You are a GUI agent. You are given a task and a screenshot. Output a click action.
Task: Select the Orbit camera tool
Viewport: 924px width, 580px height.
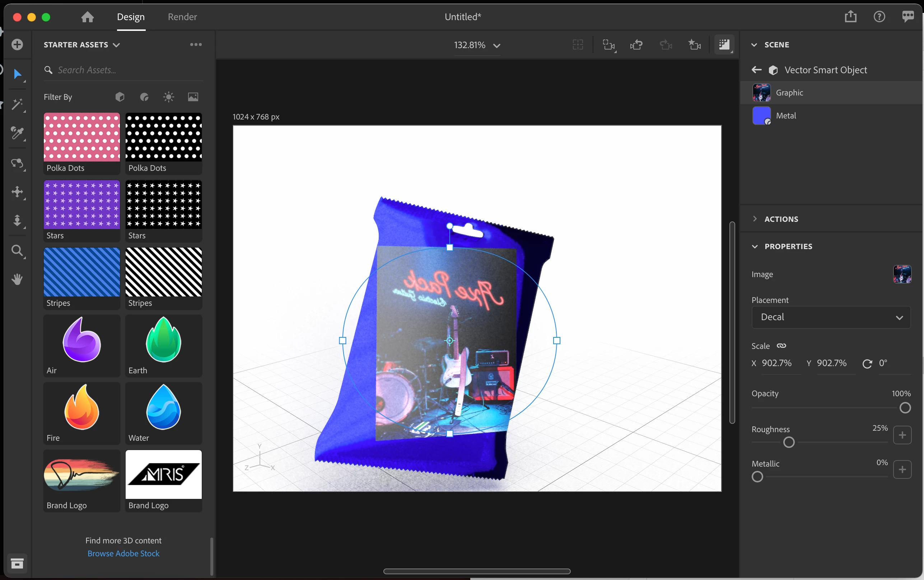tap(17, 163)
